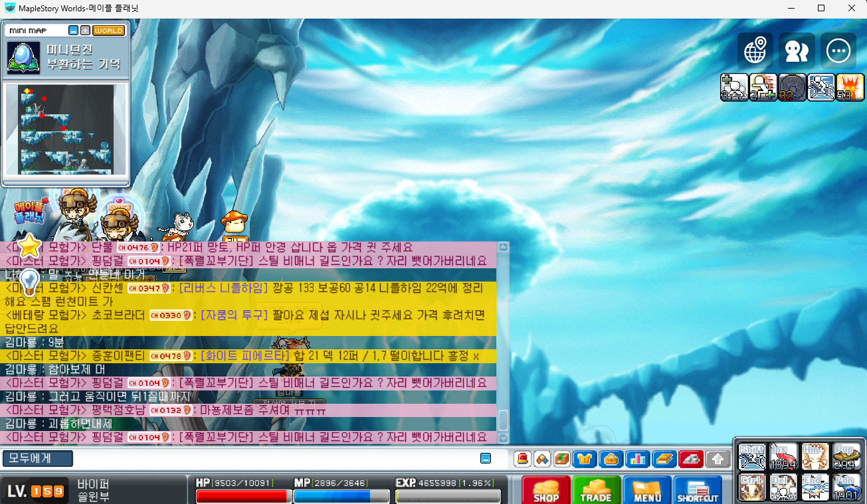
Task: Open the red silver bars icon
Action: pyautogui.click(x=691, y=459)
